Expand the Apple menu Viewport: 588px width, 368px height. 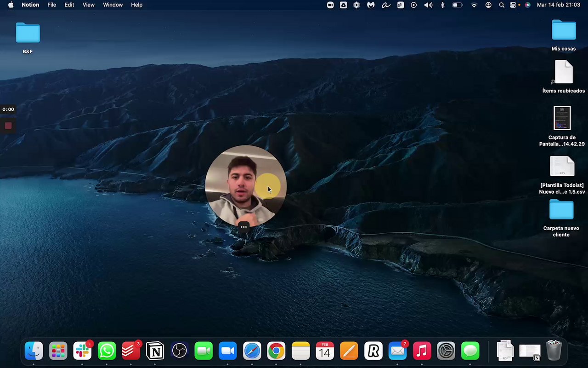coord(11,5)
